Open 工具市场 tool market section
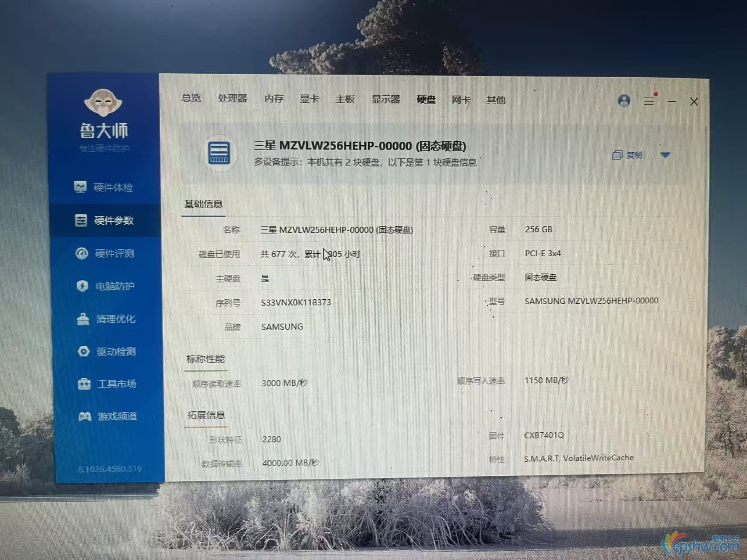 108,384
